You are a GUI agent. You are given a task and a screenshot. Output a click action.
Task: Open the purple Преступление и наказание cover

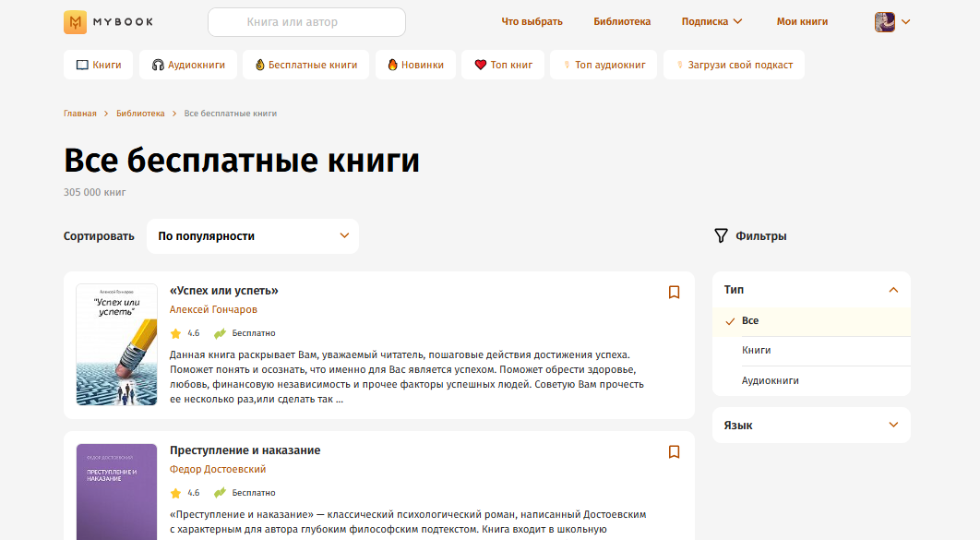click(x=117, y=492)
